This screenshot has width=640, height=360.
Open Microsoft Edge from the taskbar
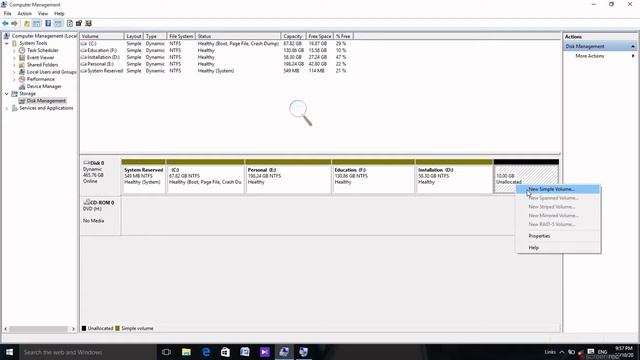(x=206, y=352)
